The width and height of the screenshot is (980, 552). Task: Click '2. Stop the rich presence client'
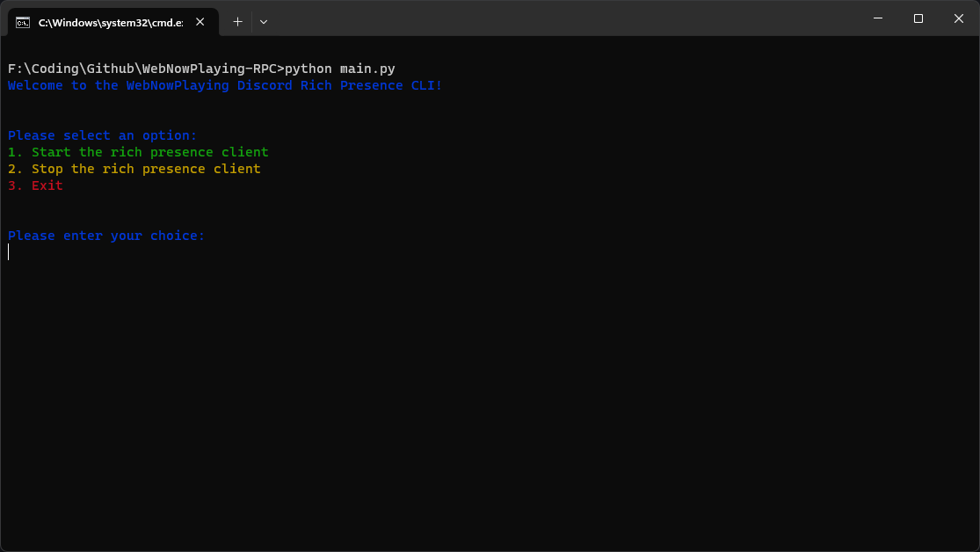tap(134, 169)
